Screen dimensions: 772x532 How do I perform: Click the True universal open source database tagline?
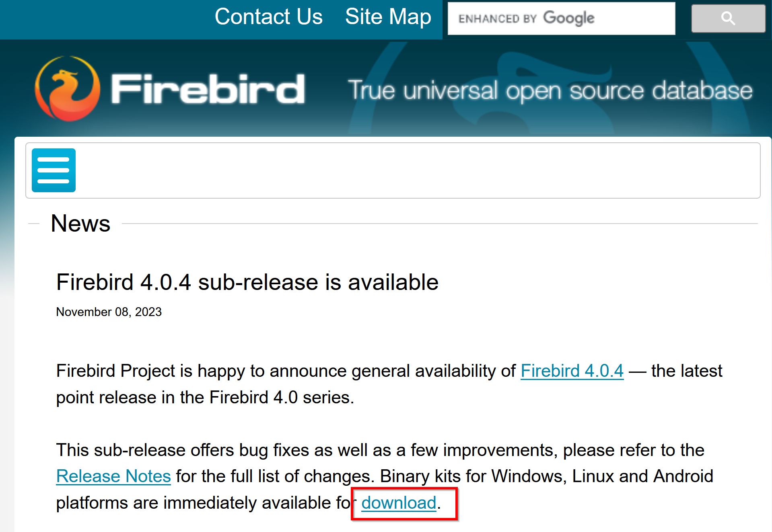(x=550, y=90)
